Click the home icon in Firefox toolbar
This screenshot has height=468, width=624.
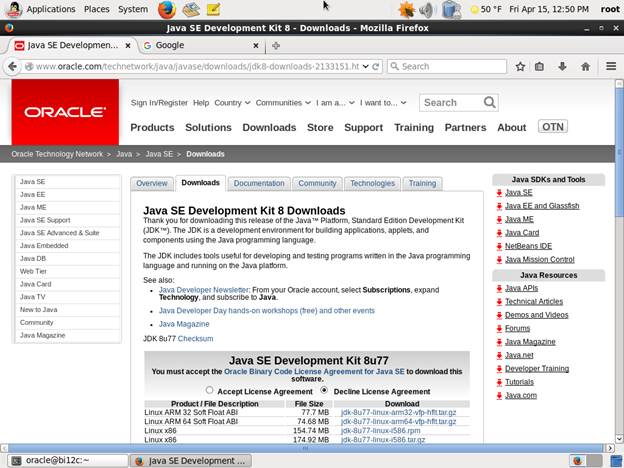587,67
